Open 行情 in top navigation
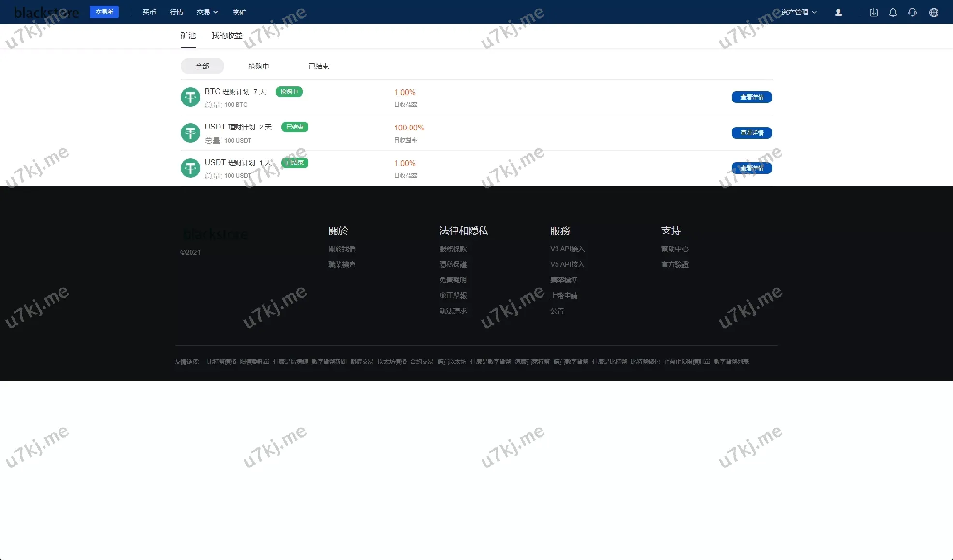This screenshot has height=560, width=953. point(176,12)
